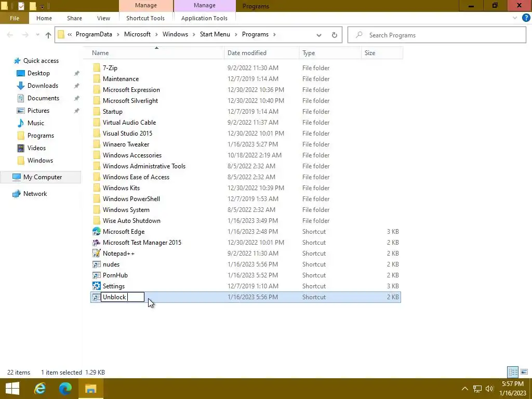The height and width of the screenshot is (399, 532).
Task: Select the Virtual Audio Cable folder
Action: [246, 123]
